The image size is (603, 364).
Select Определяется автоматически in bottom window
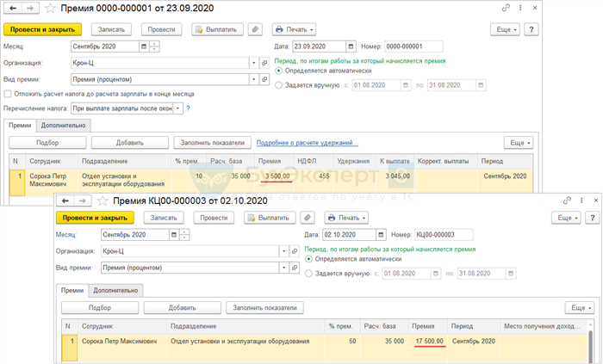pos(308,259)
